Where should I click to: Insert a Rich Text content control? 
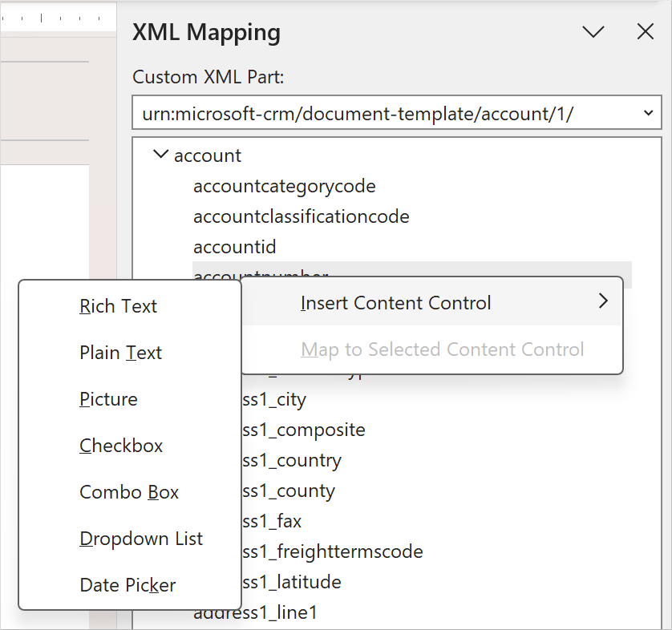118,305
